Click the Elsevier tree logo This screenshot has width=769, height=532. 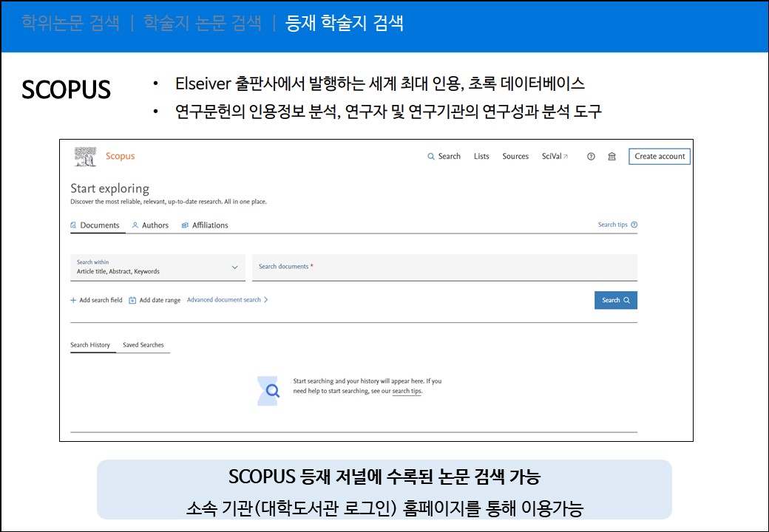[85, 157]
